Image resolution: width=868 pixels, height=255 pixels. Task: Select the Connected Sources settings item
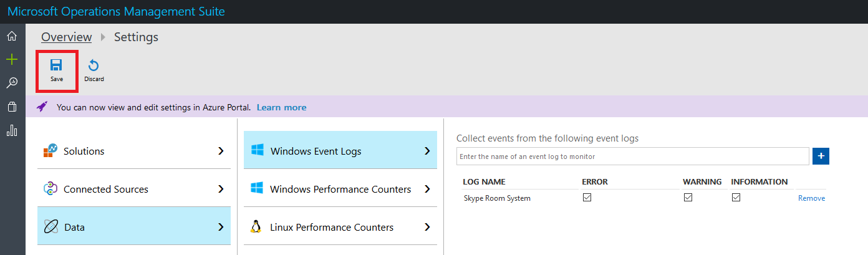(134, 188)
